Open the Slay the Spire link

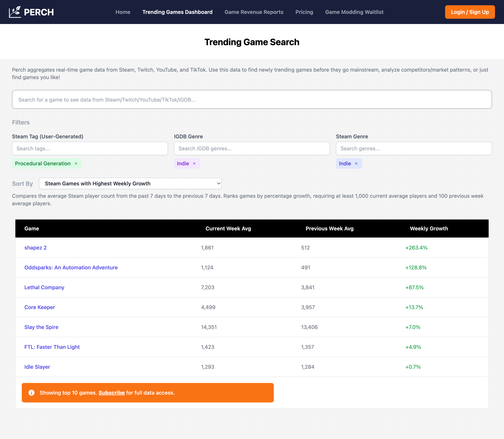coord(41,327)
